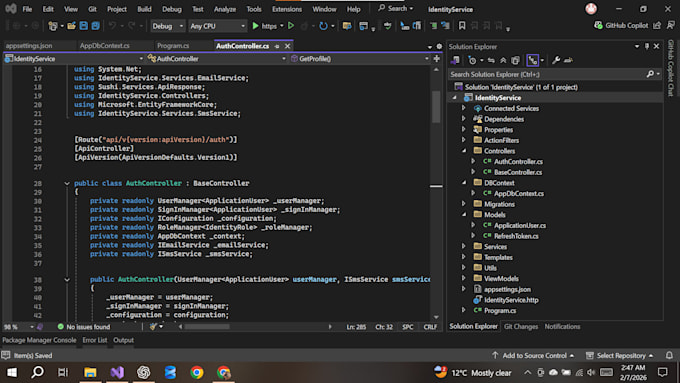Click the editor vertical scrollbar thumb
Screen dimensions: 680x383
(436, 106)
